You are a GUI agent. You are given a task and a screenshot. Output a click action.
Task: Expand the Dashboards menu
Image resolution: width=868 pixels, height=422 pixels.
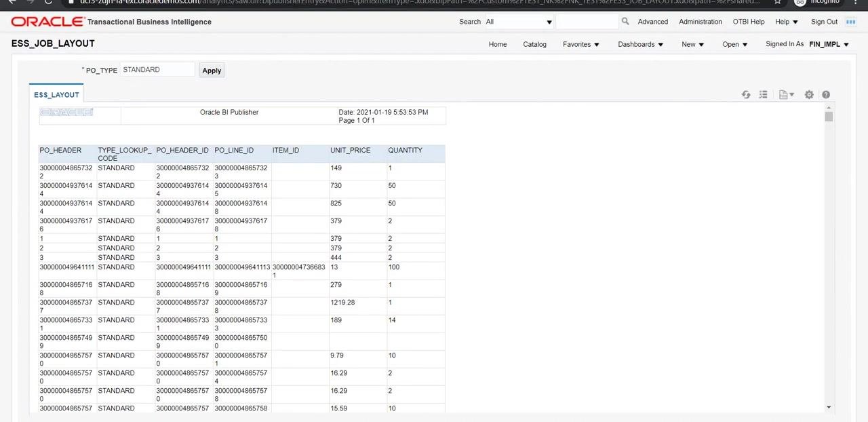[x=641, y=45]
